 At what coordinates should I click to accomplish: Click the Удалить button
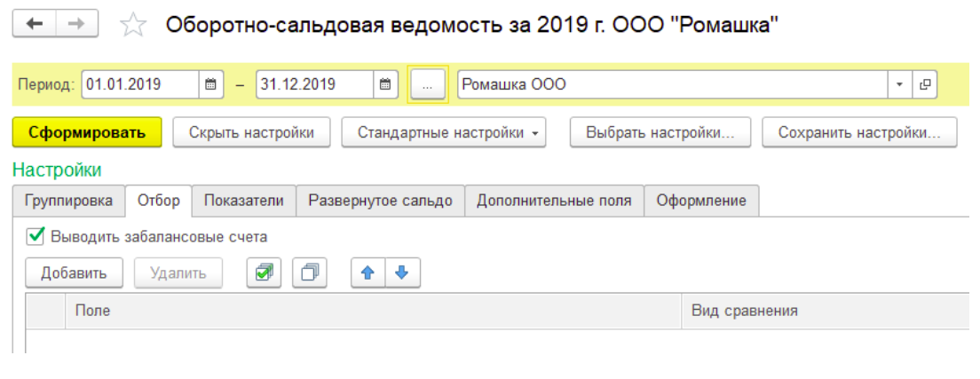tap(178, 273)
